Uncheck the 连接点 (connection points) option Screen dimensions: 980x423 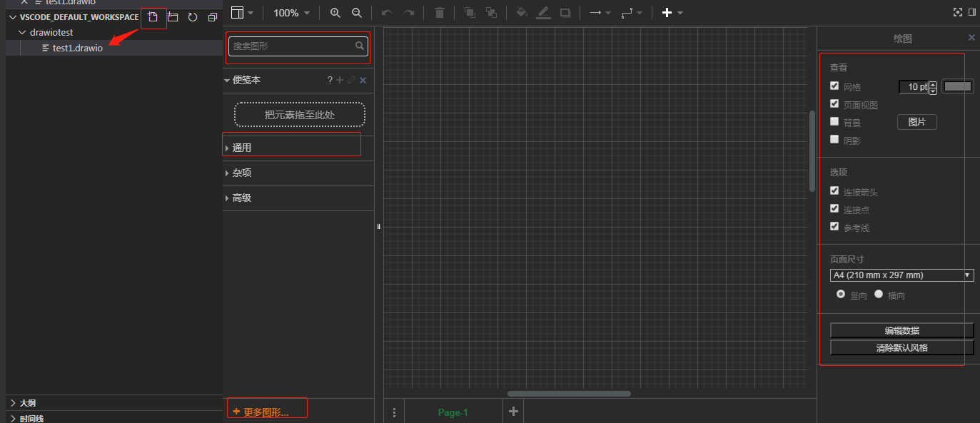click(834, 209)
